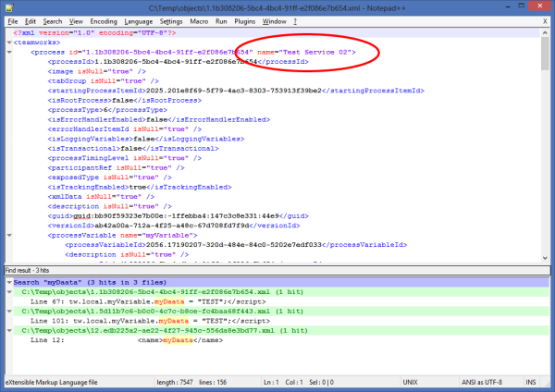Select the Line 12 search hit
555x392 pixels.
(127, 340)
